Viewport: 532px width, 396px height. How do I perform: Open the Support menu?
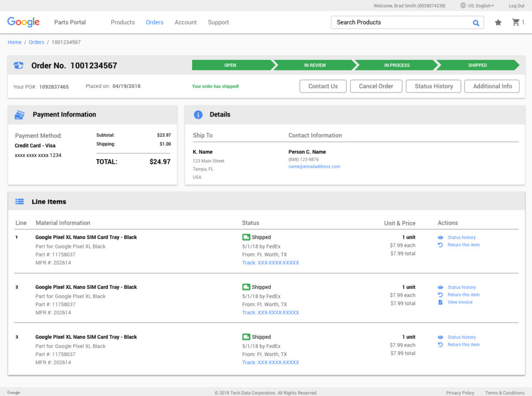coord(219,22)
